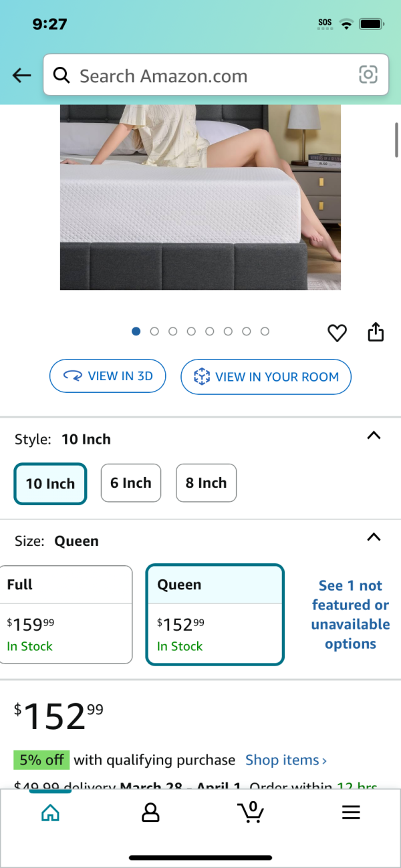Open the camera lens search icon
This screenshot has width=401, height=868.
368,75
